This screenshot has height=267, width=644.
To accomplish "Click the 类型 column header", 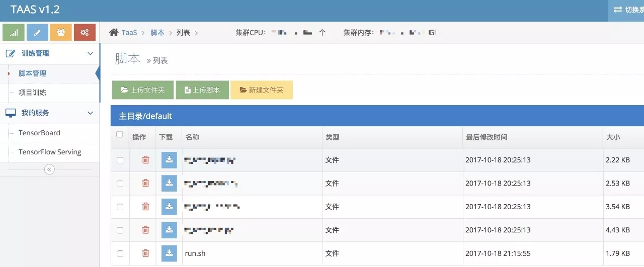I will point(332,137).
